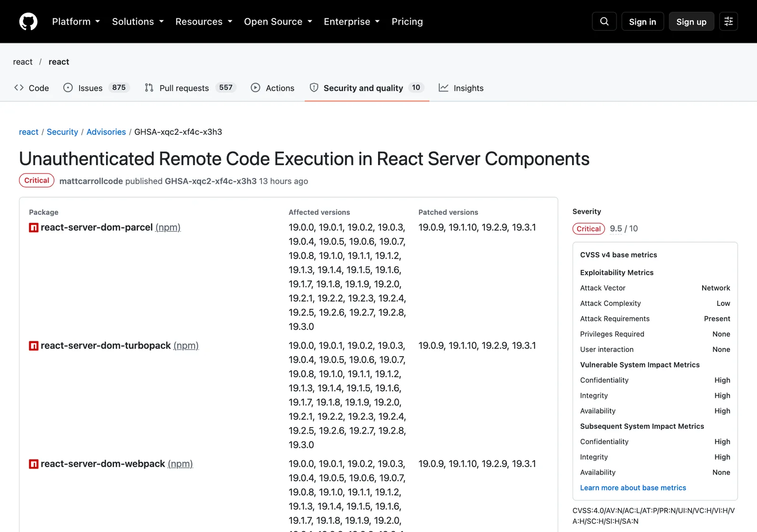
Task: Click npm link for react-server-dom-parcel
Action: pos(168,227)
